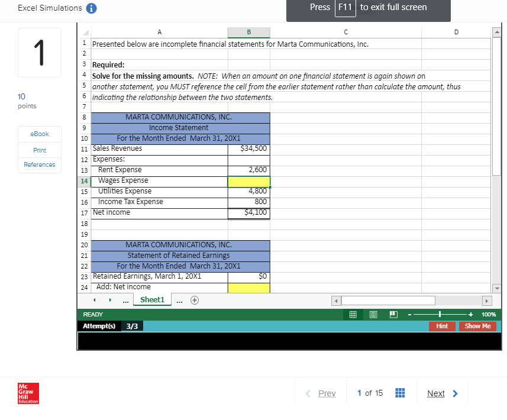Select row 14 header
The width and height of the screenshot is (507, 420).
84,182
